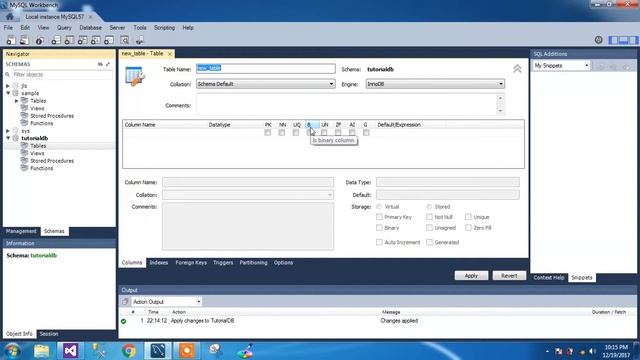This screenshot has width=640, height=360.
Task: Switch to the Session tab
Action: pyautogui.click(x=49, y=333)
